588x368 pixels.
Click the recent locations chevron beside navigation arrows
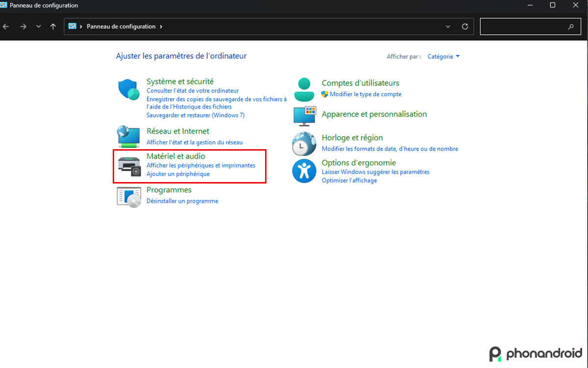point(38,26)
